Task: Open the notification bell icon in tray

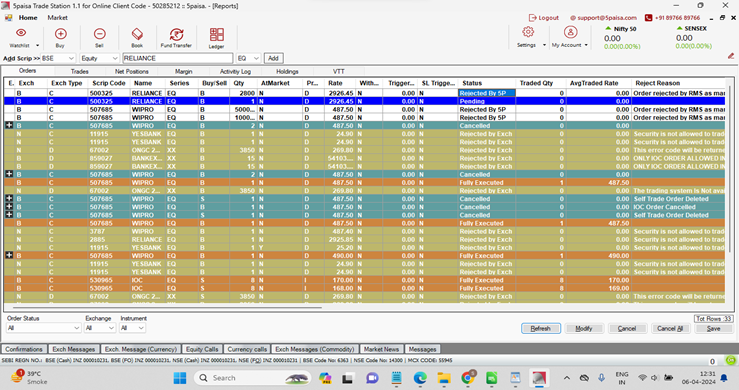Action: (724, 378)
